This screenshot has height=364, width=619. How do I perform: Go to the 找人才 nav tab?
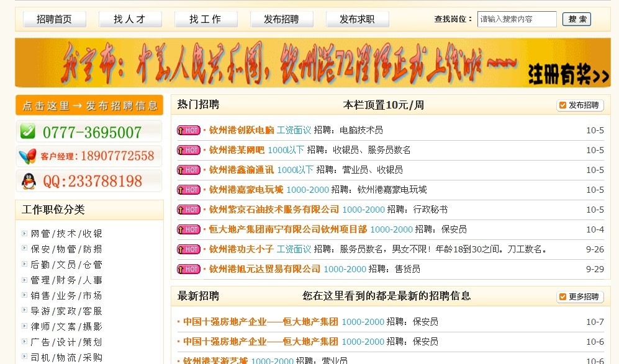(130, 19)
